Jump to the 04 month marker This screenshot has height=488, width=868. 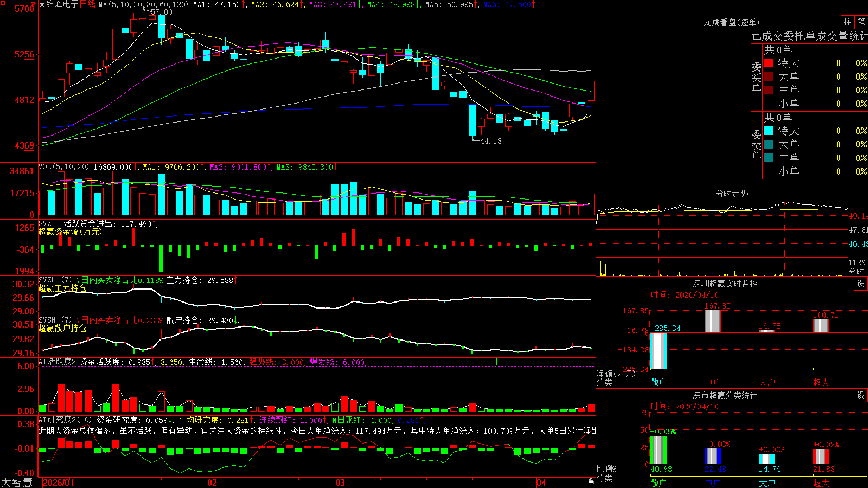pos(541,483)
